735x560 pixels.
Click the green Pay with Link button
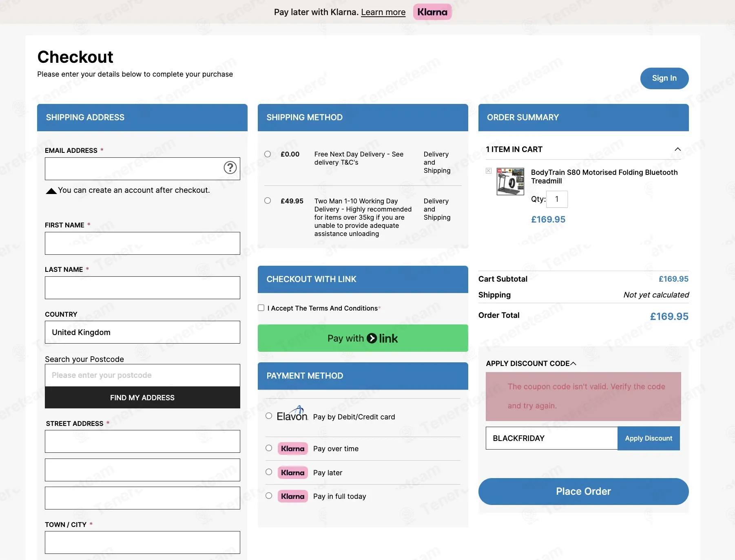pyautogui.click(x=363, y=338)
